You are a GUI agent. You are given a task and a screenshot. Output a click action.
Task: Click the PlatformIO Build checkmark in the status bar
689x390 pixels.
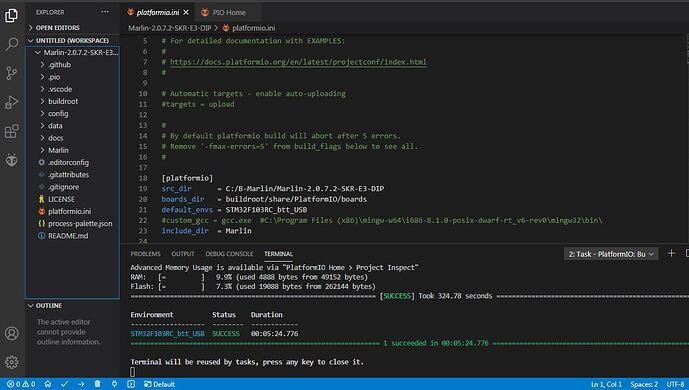pyautogui.click(x=65, y=384)
